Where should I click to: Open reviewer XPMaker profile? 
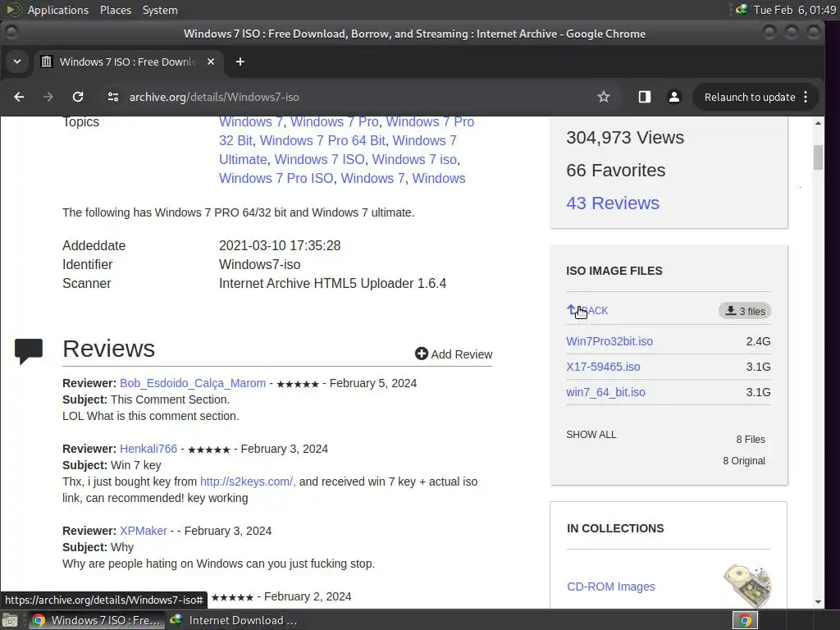(143, 531)
